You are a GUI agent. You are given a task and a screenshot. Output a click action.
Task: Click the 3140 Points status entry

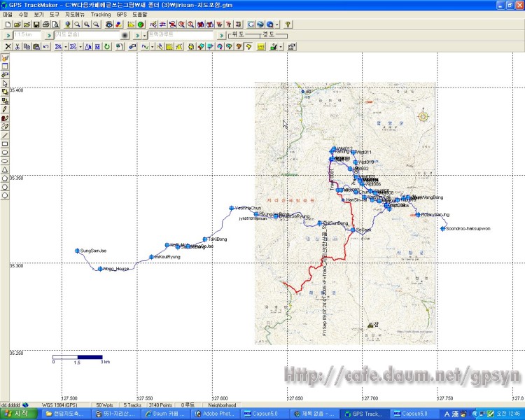(160, 405)
